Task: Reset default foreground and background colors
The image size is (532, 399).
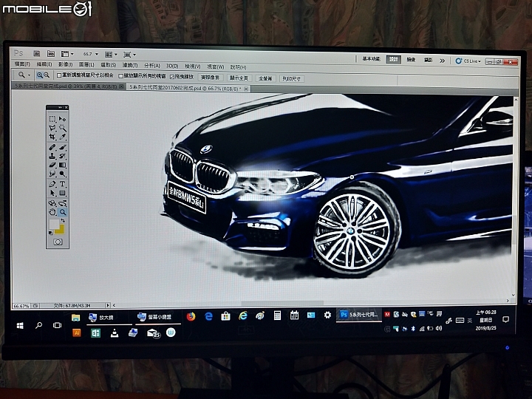Action: [51, 233]
